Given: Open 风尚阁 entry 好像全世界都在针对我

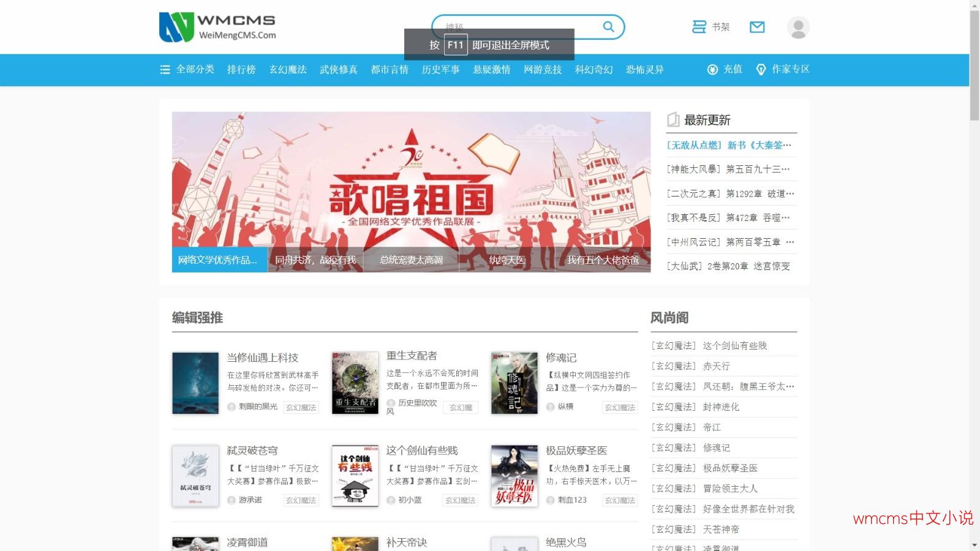Looking at the screenshot, I should click(748, 509).
